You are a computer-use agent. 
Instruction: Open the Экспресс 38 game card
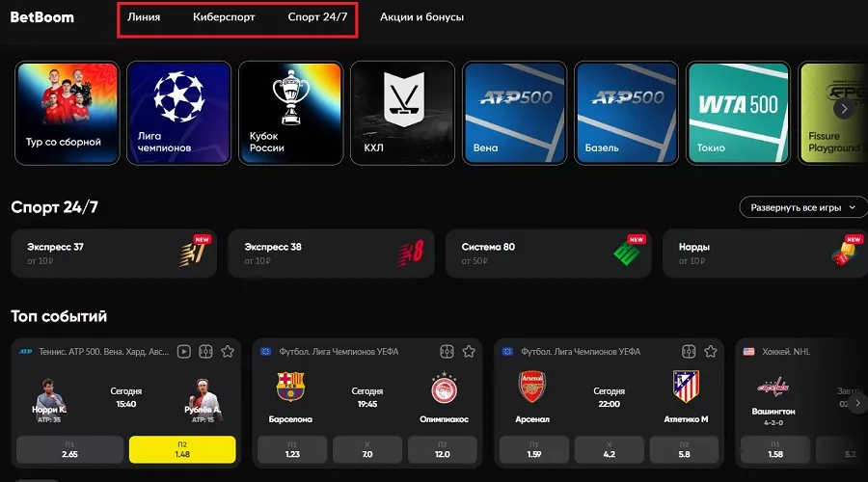(331, 254)
